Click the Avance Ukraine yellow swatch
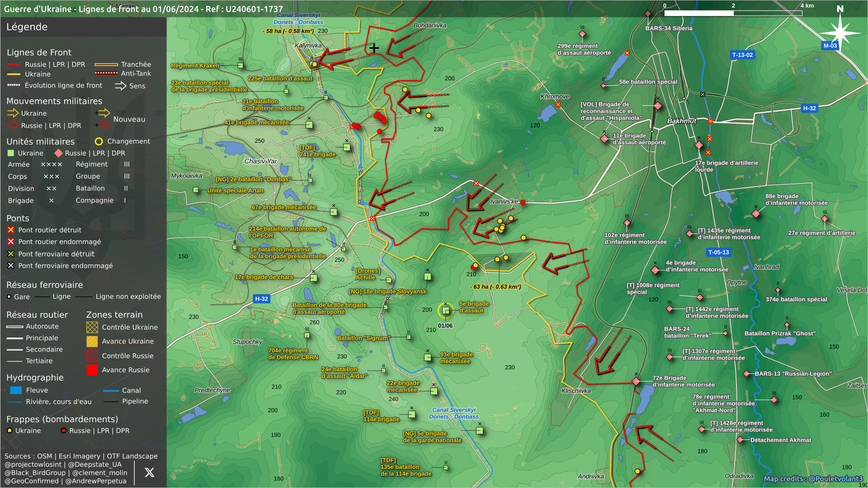The image size is (868, 488). point(92,342)
